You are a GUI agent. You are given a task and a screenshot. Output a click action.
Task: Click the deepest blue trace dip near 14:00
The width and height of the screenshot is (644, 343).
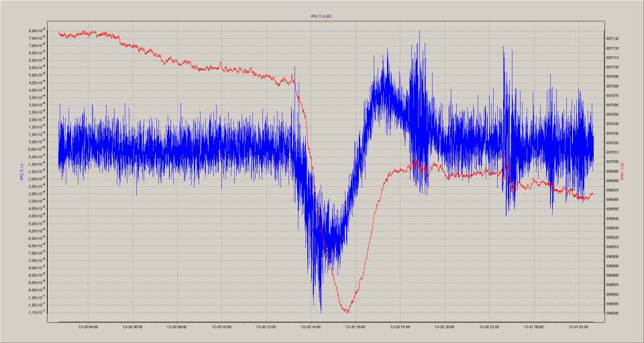(321, 312)
